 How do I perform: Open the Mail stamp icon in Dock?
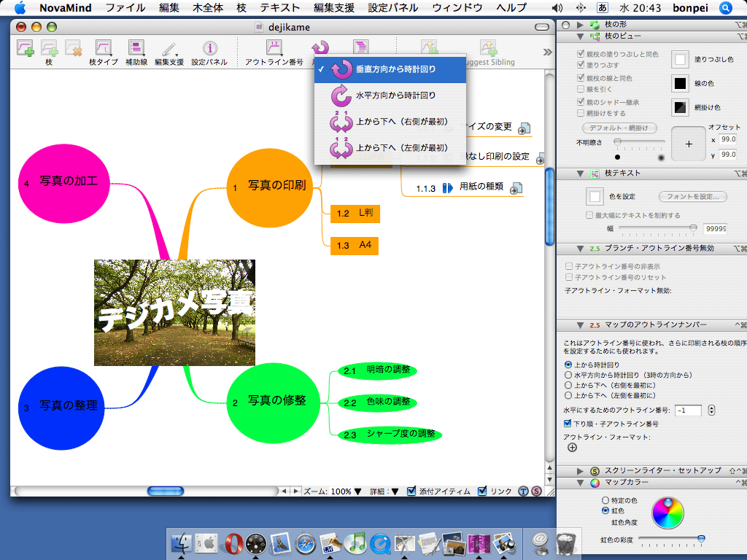[281, 544]
